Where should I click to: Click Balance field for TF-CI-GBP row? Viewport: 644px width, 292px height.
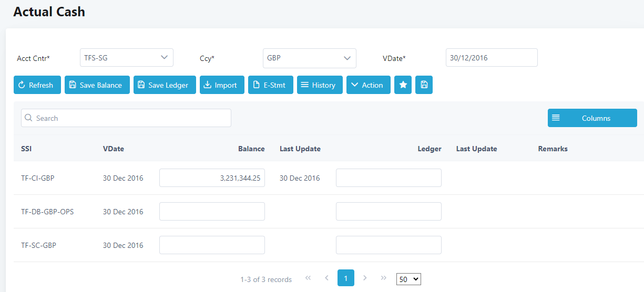(212, 178)
